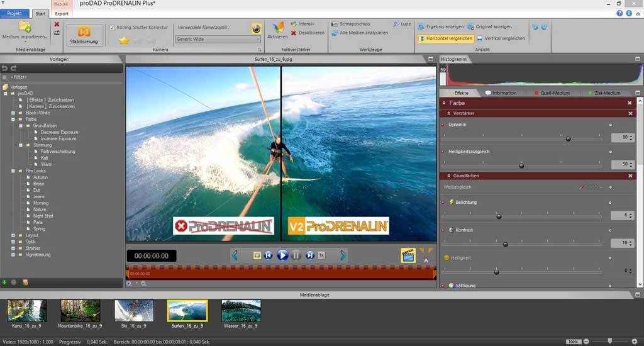Open the blue help question mark icon
This screenshot has height=346, width=644.
tap(619, 13)
